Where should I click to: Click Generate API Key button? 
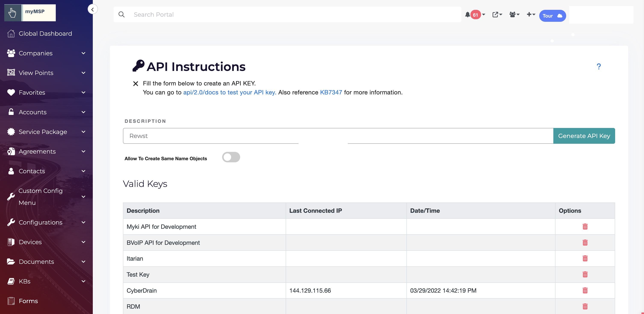[x=584, y=136]
